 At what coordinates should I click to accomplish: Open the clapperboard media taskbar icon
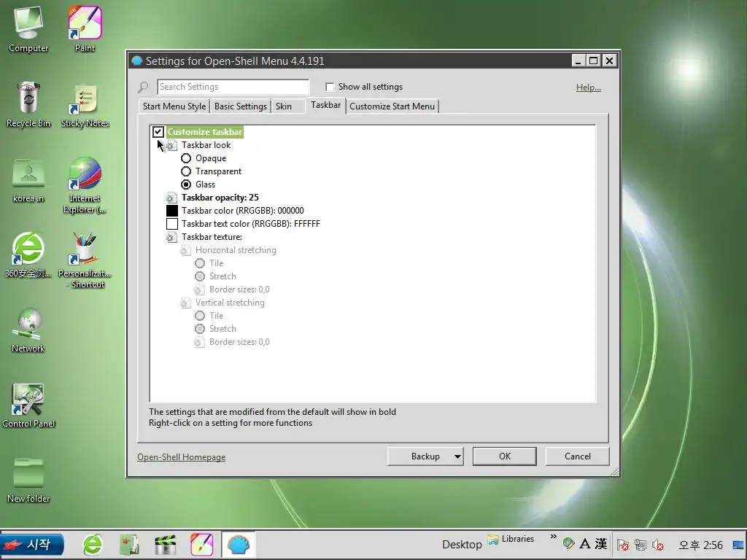[166, 545]
